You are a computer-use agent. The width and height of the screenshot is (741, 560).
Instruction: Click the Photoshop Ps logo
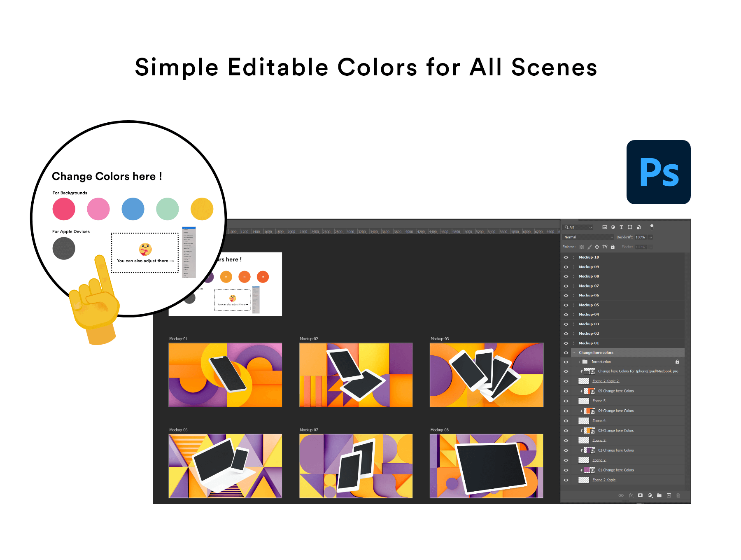pyautogui.click(x=659, y=172)
